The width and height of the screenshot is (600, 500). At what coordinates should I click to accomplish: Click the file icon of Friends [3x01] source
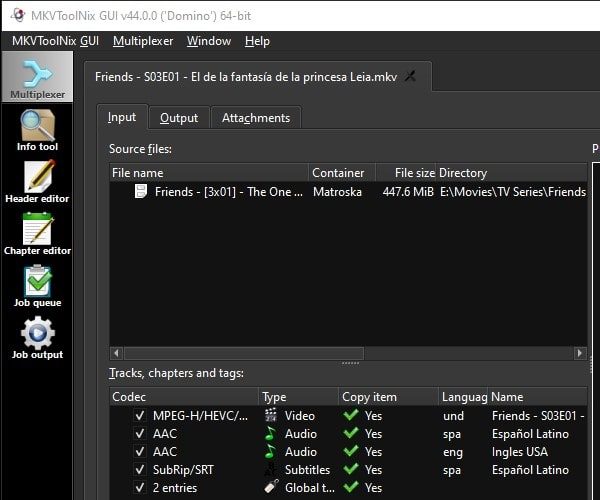click(x=140, y=191)
